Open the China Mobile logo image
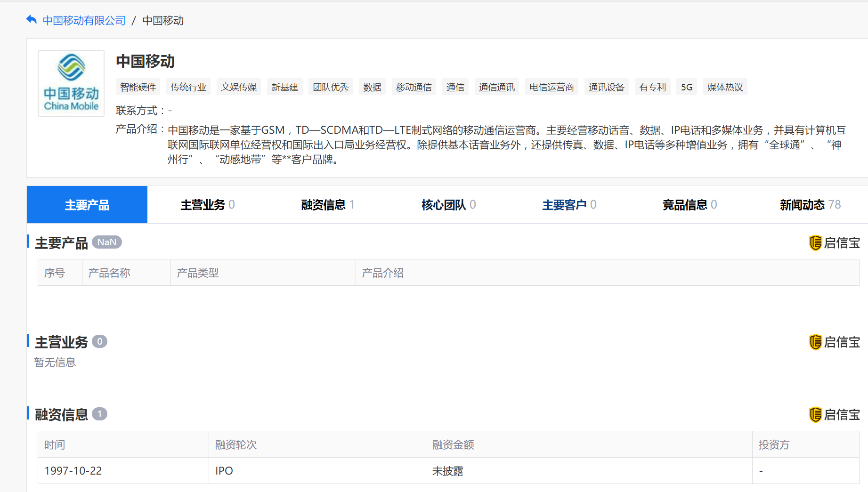 point(71,83)
